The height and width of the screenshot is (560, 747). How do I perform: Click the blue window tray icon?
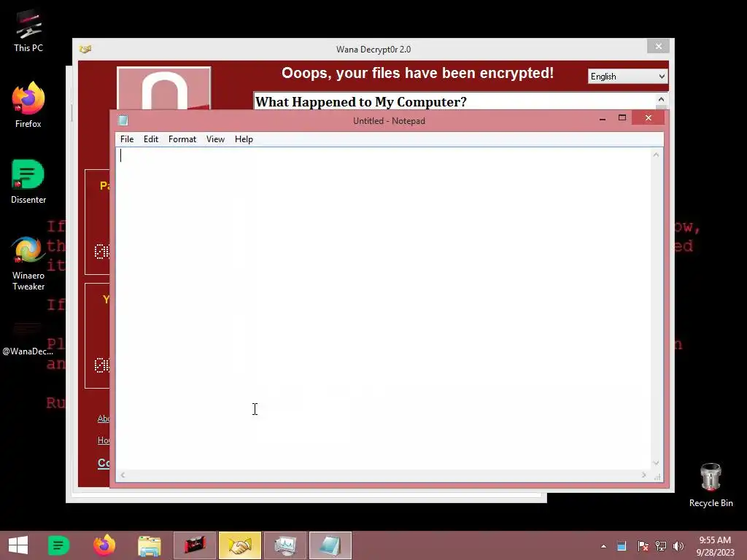pos(622,546)
